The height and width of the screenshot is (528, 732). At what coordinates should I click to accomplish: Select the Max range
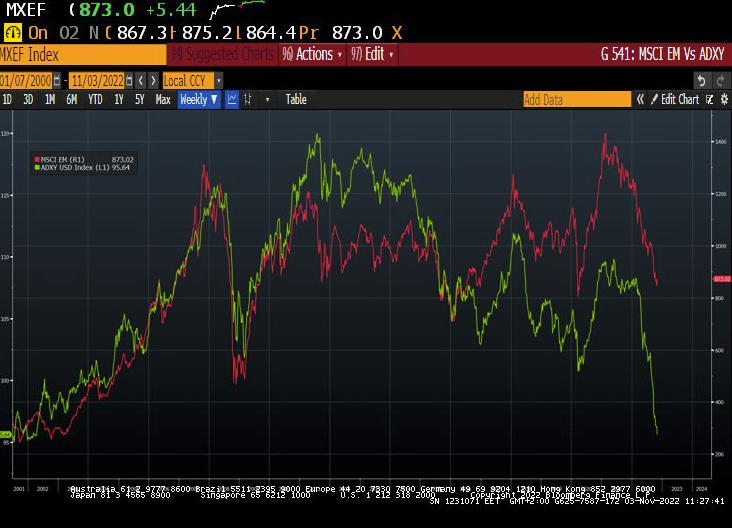163,99
